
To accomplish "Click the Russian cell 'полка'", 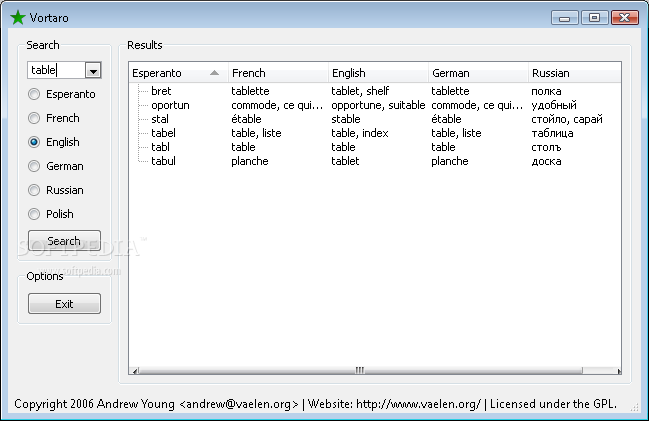I will click(546, 91).
